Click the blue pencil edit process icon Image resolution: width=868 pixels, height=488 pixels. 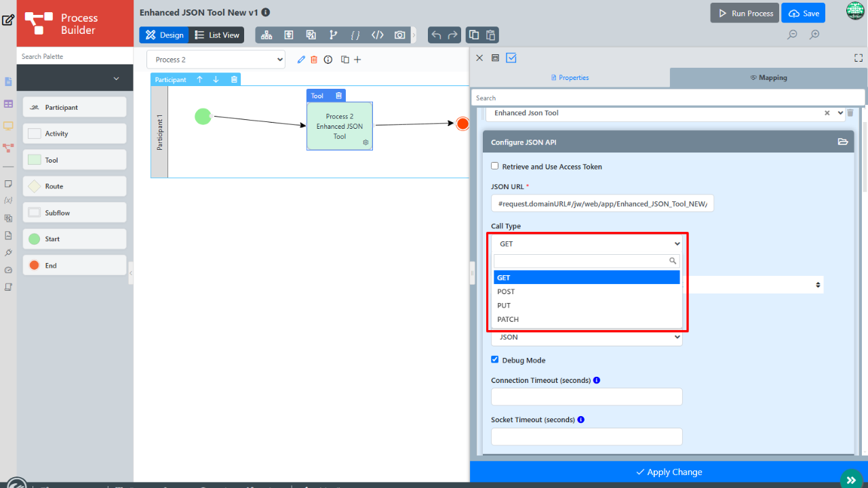coord(302,60)
